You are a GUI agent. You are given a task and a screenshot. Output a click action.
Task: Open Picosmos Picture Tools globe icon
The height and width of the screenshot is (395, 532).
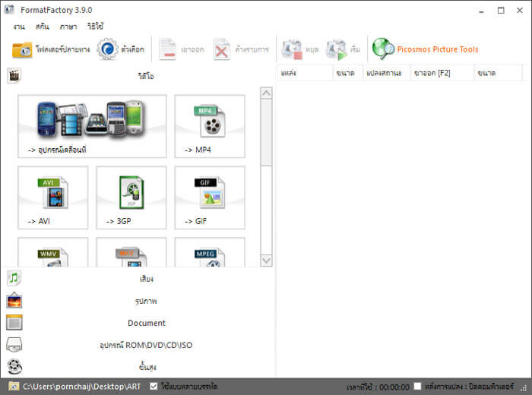point(383,49)
